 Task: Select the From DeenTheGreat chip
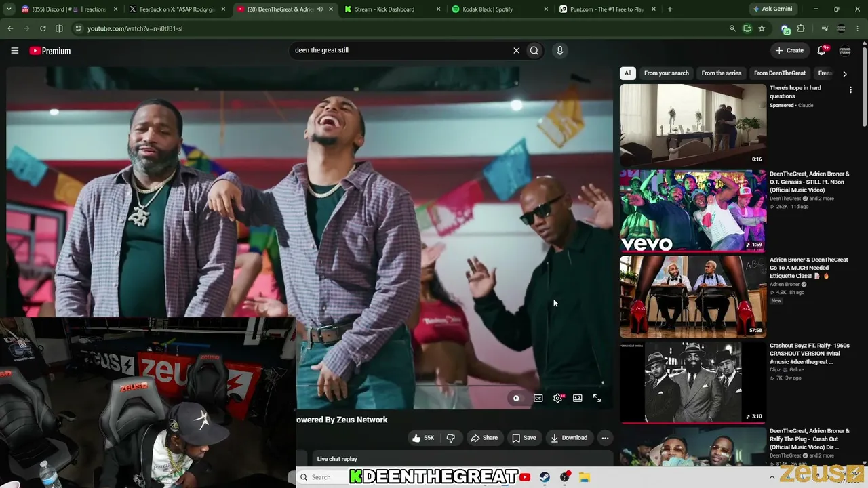click(x=780, y=73)
